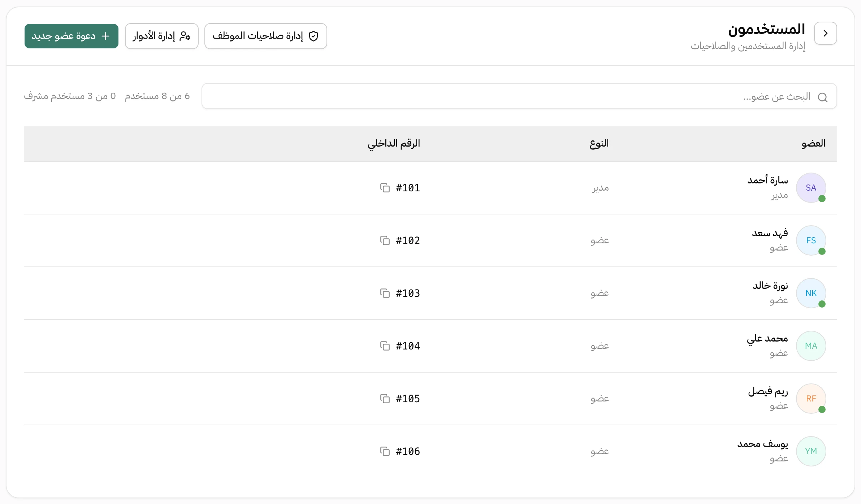The width and height of the screenshot is (861, 504).
Task: Click subtitle إدارة المستخدمين والصلاحيات
Action: tap(748, 46)
